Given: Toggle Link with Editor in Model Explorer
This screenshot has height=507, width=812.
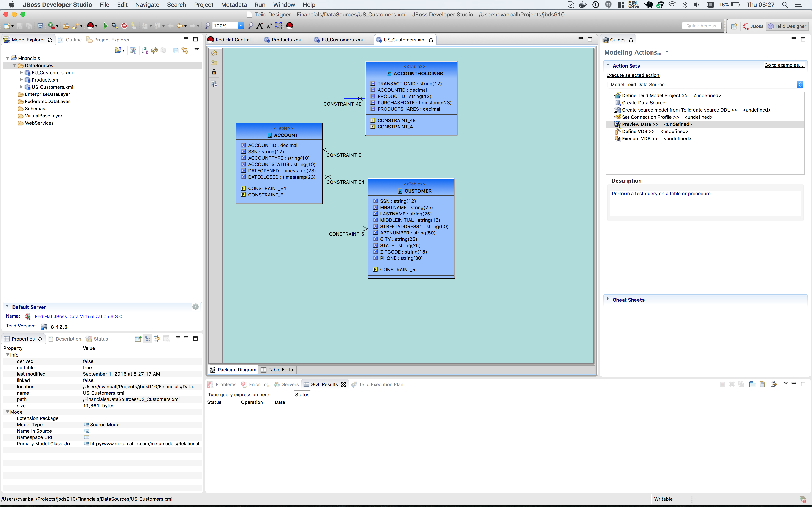Looking at the screenshot, I should (185, 50).
